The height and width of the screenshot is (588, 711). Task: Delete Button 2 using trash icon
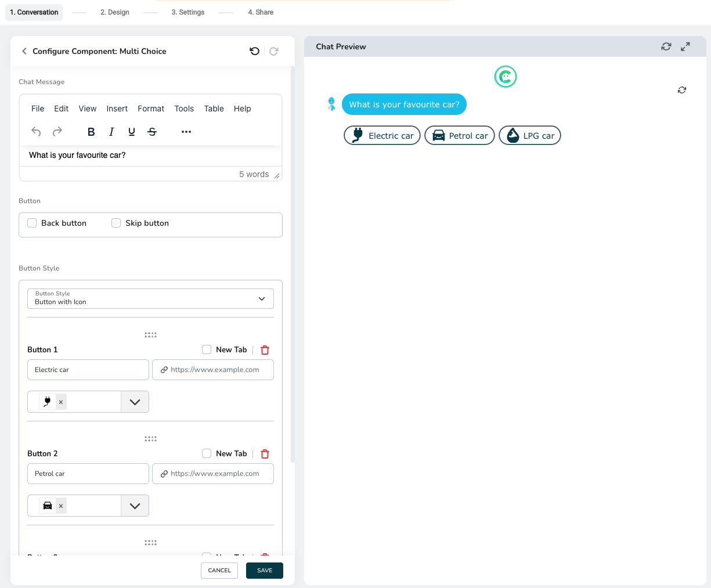click(265, 454)
